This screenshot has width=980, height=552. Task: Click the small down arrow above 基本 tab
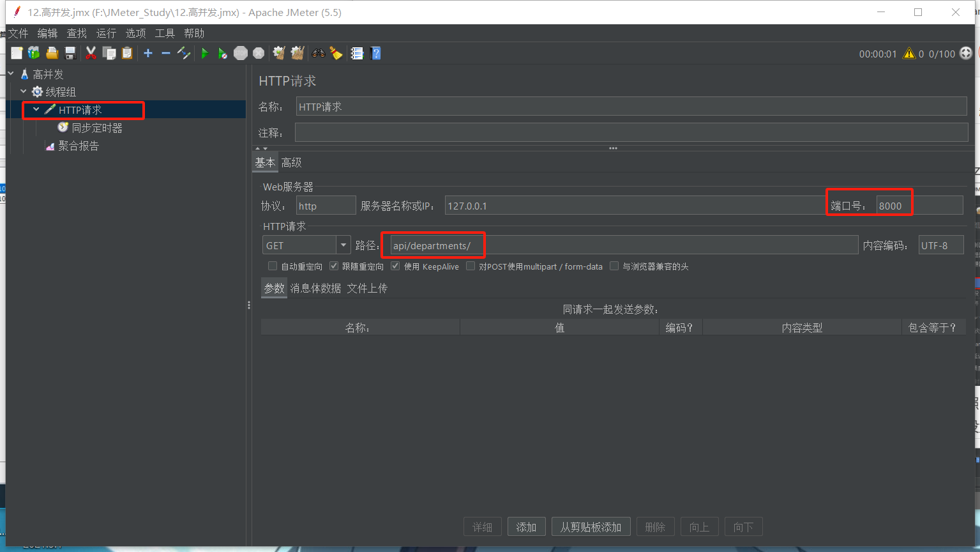pyautogui.click(x=265, y=148)
